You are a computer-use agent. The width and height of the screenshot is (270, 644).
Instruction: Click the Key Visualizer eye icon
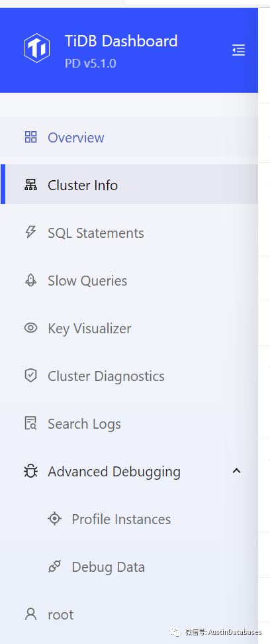coord(31,328)
